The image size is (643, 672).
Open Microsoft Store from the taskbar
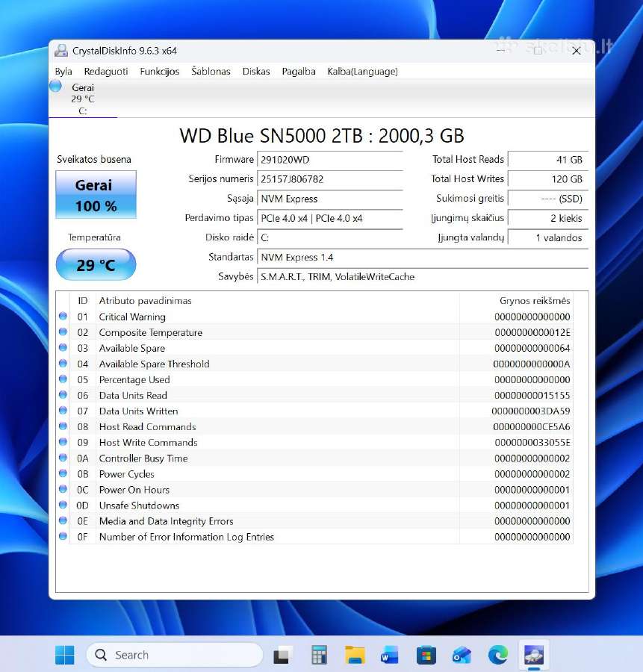tap(426, 655)
